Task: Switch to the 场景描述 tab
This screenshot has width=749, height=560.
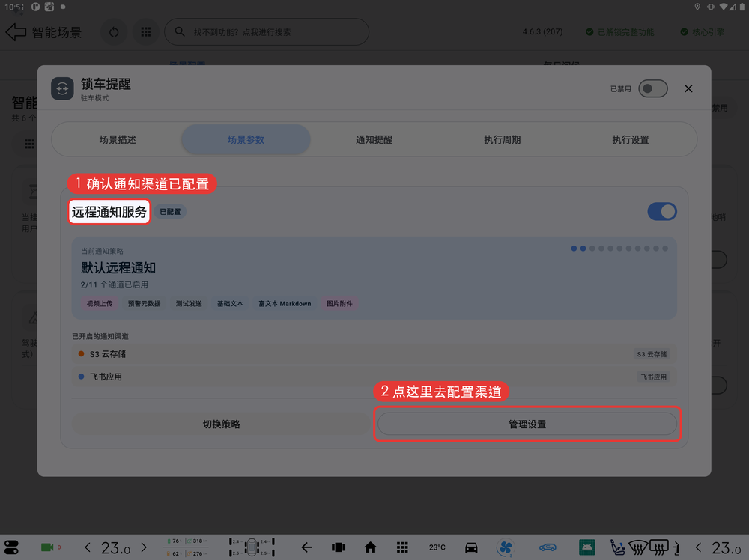Action: (118, 139)
